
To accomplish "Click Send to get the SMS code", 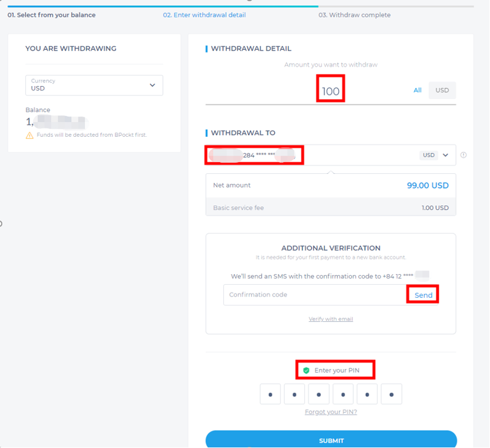I will tap(423, 295).
